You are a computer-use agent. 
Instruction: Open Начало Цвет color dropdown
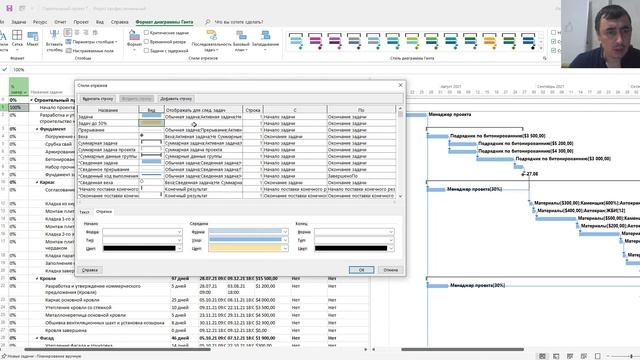(x=179, y=248)
